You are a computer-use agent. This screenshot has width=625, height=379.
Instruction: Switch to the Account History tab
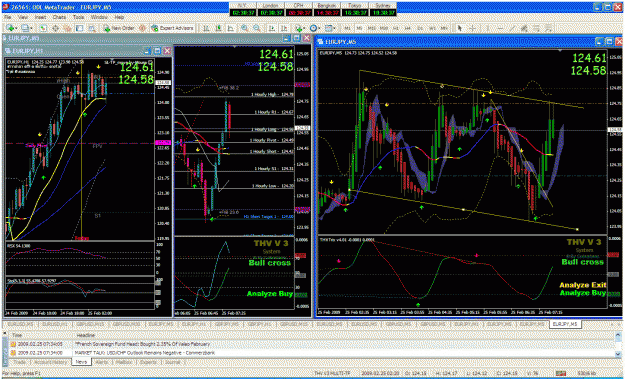tap(50, 362)
